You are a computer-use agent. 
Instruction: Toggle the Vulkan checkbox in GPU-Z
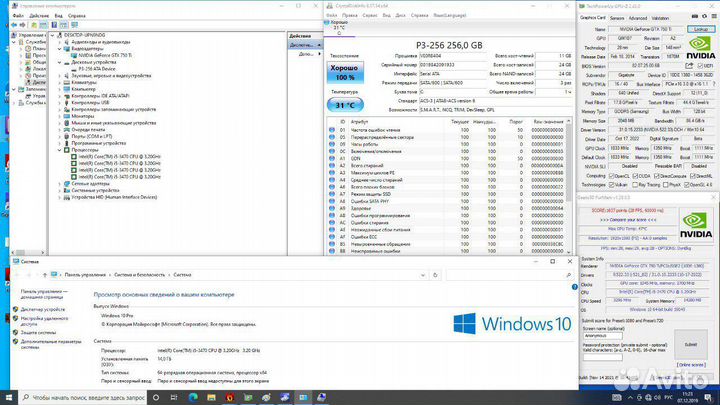pyautogui.click(x=611, y=185)
